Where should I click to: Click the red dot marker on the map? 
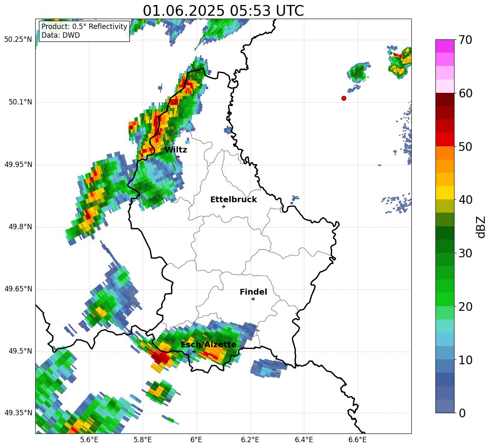344,98
